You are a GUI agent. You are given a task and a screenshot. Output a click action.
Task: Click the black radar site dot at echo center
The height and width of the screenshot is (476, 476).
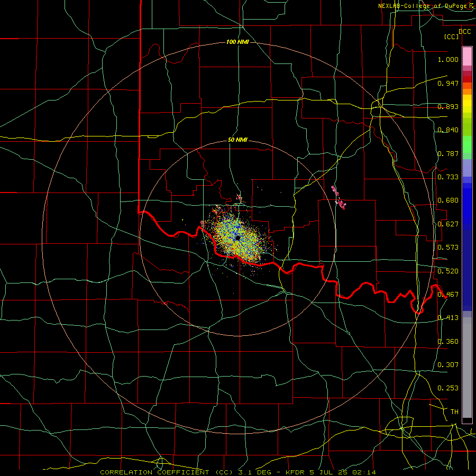pos(237,238)
